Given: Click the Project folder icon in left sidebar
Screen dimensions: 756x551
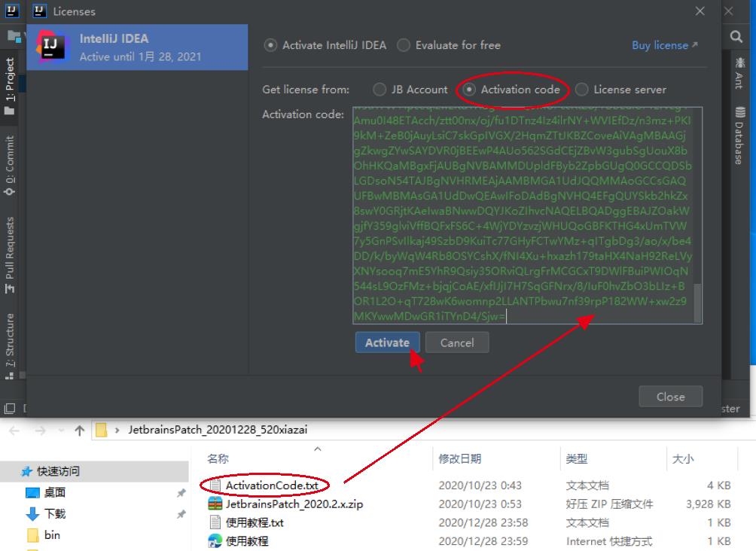Looking at the screenshot, I should click(x=9, y=111).
